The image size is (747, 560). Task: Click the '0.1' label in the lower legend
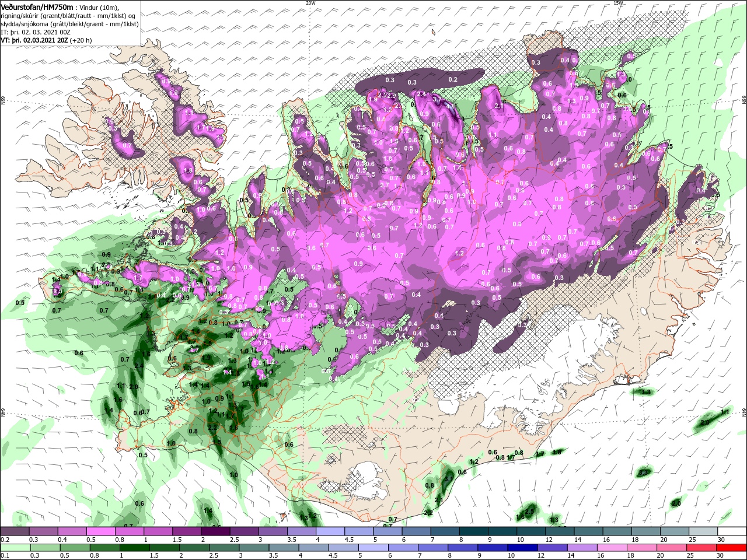pyautogui.click(x=5, y=556)
